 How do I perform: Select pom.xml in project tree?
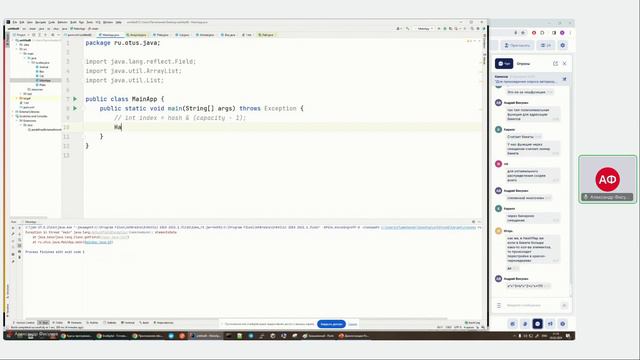[x=28, y=107]
